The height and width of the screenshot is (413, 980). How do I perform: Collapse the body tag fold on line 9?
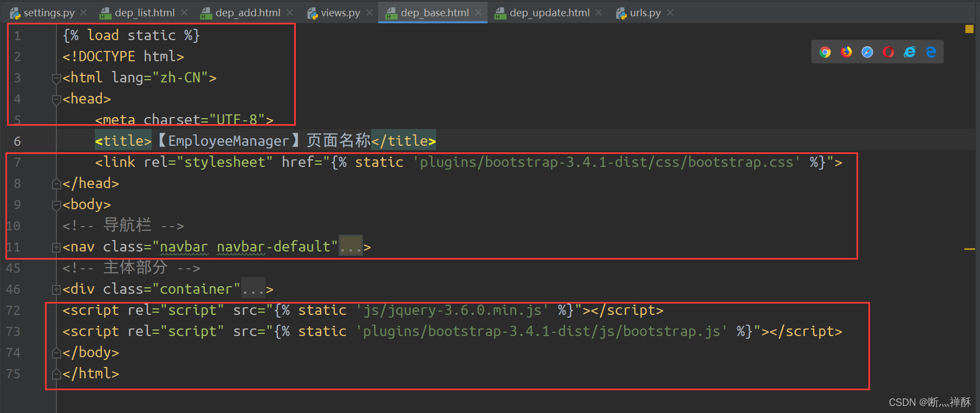point(56,205)
